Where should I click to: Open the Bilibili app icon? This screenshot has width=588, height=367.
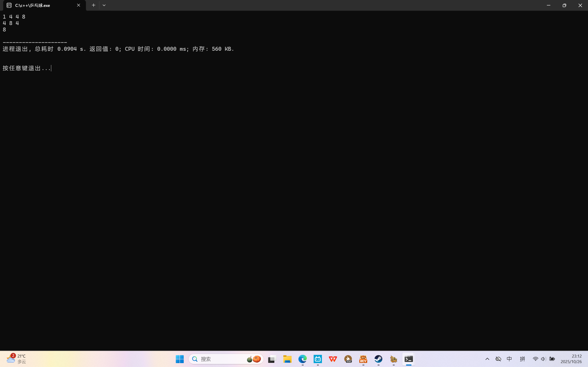pyautogui.click(x=318, y=359)
